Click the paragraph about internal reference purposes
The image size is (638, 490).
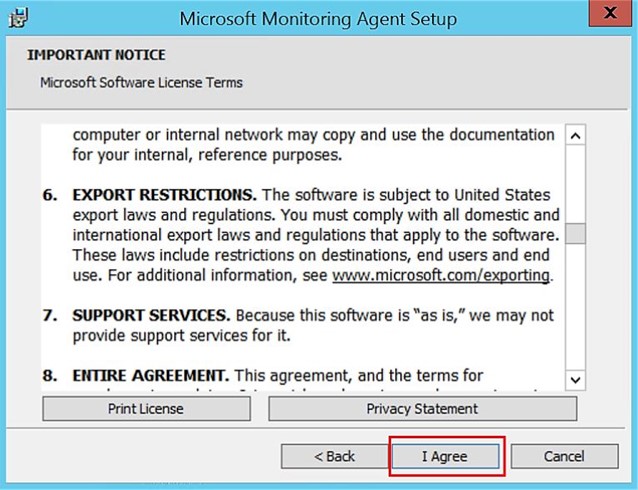coord(313,145)
